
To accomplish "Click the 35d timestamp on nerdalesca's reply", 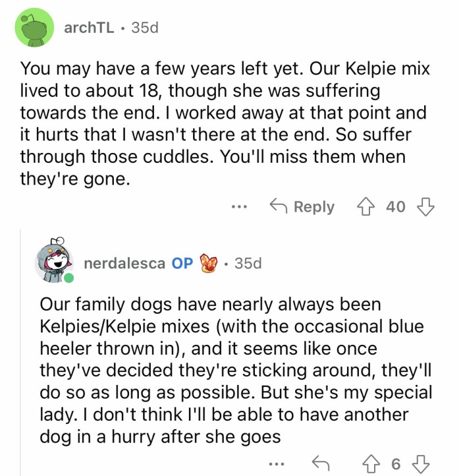I will [x=248, y=263].
